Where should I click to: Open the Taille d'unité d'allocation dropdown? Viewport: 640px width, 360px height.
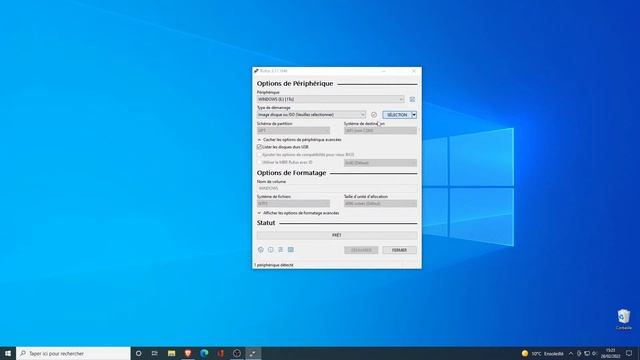pos(380,203)
